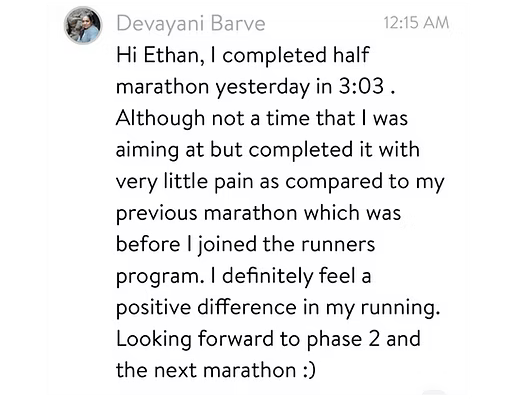
Task: Click the word 'program.' in the message
Action: click(x=160, y=277)
